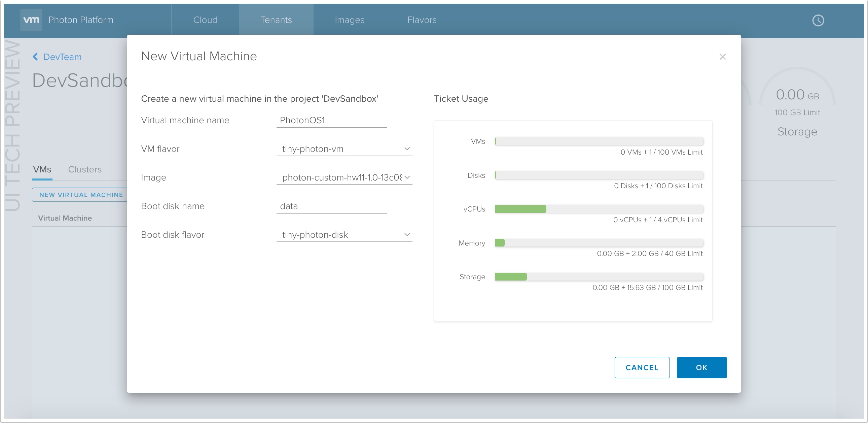The height and width of the screenshot is (423, 868).
Task: Click the 'photon-custom-hw11-1.0-13c08' image value
Action: (342, 177)
